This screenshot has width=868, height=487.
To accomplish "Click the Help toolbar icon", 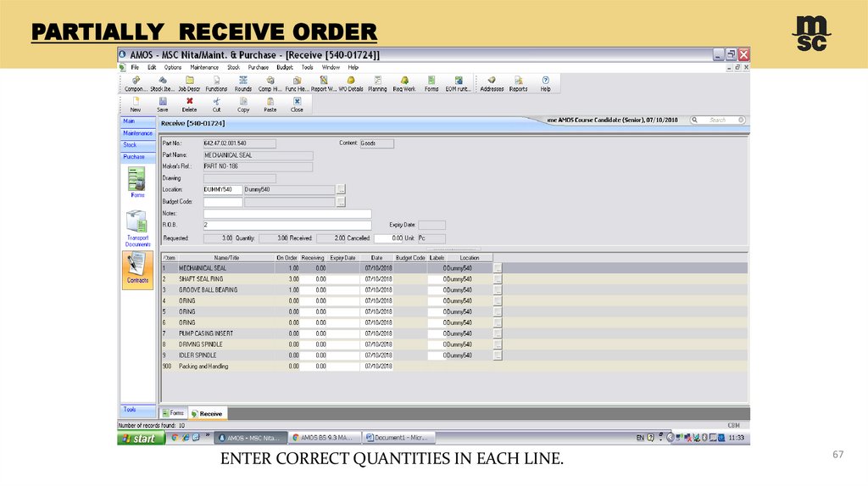I will click(545, 84).
